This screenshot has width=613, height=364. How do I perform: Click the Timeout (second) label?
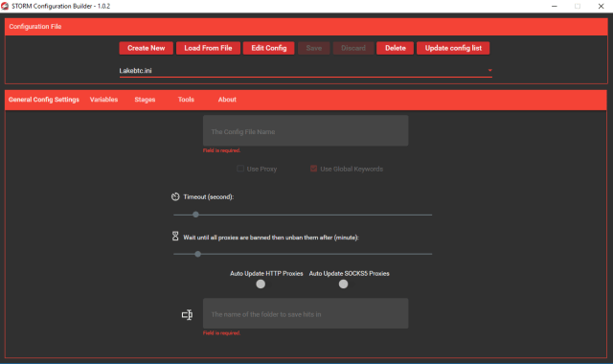click(x=209, y=196)
